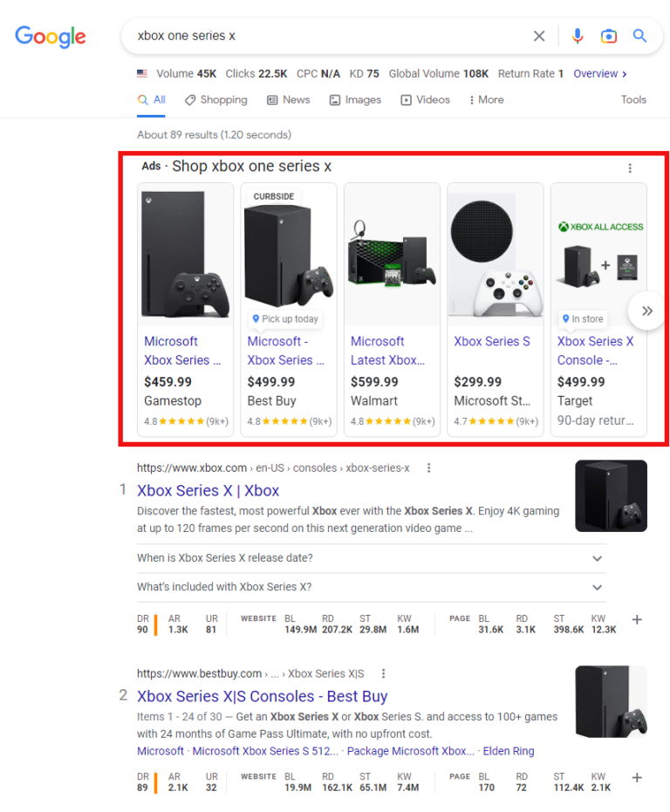Click the CURBSIDE label on Best Buy ad
This screenshot has width=670, height=812.
pyautogui.click(x=274, y=196)
